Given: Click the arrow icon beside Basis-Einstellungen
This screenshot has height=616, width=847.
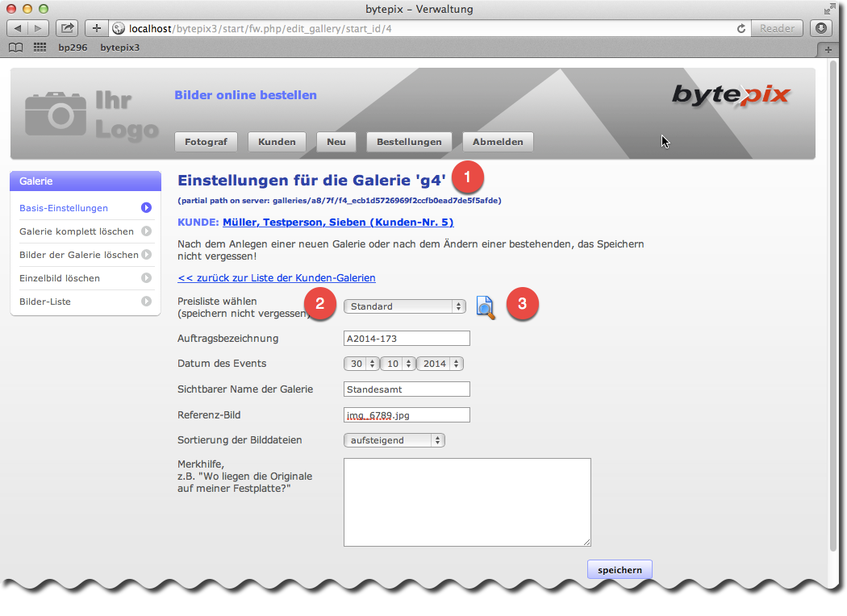Looking at the screenshot, I should (146, 208).
